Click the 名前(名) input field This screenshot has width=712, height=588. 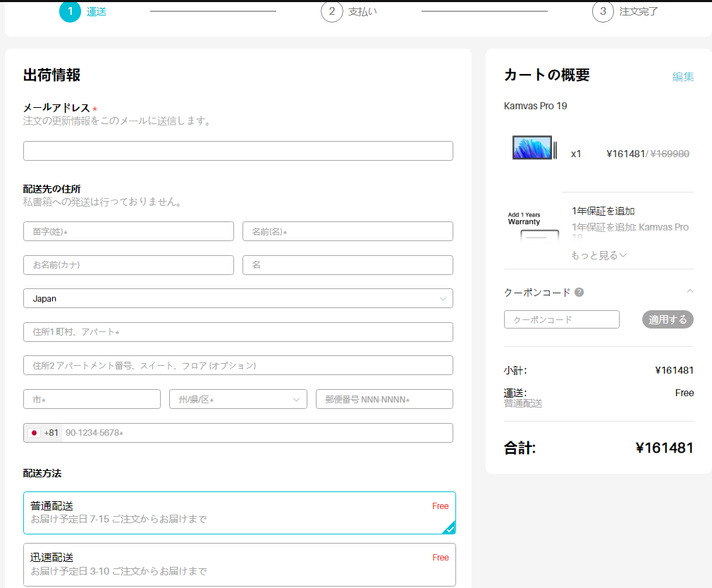click(x=348, y=231)
